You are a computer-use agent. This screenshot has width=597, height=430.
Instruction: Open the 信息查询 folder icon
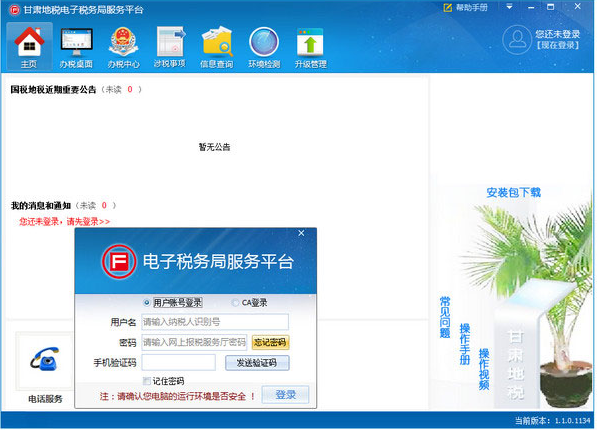(217, 46)
